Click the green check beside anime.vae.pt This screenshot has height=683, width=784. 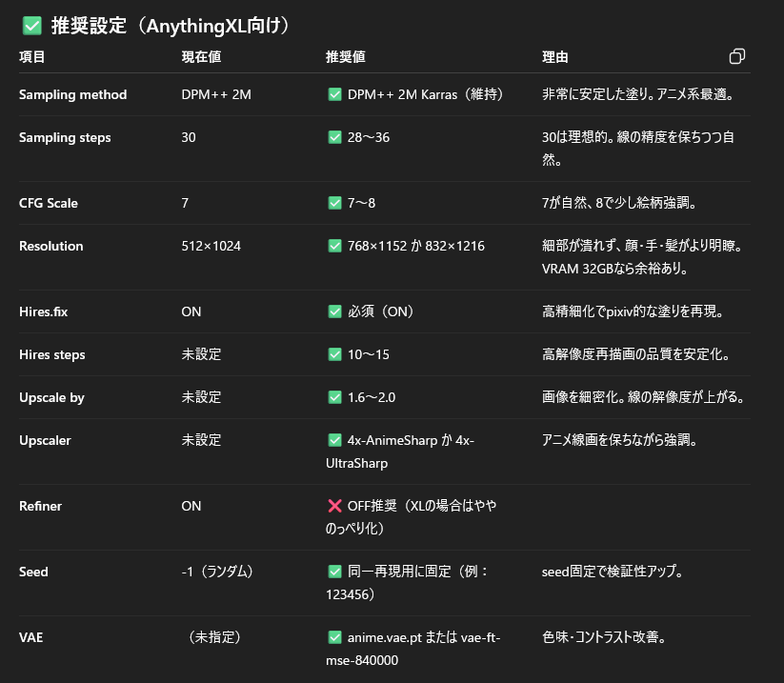(x=334, y=637)
